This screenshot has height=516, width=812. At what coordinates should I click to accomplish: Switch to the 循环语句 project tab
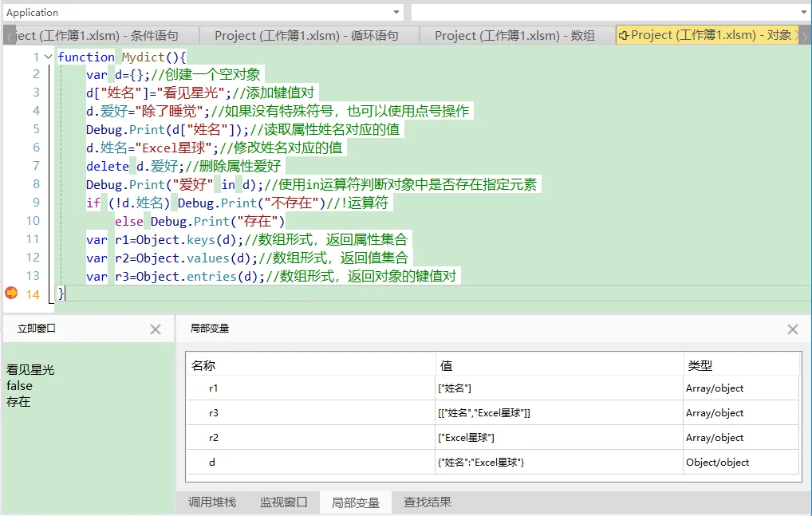pyautogui.click(x=309, y=36)
